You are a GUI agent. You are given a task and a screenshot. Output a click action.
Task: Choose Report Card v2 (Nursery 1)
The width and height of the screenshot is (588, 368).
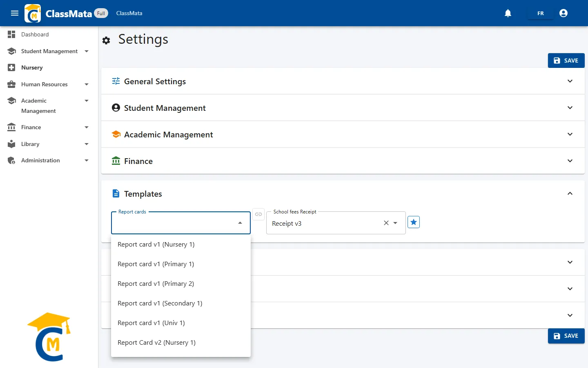click(181, 343)
